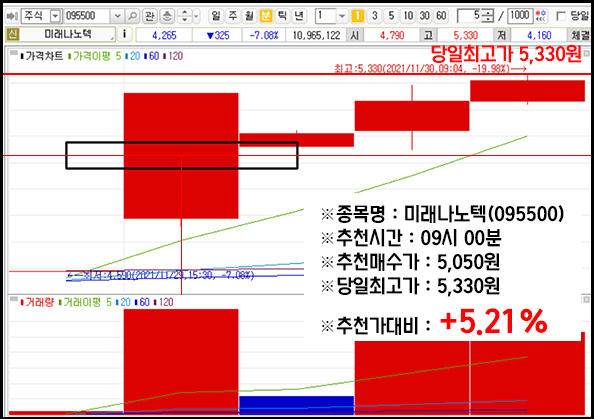Click the chart settings icon next to 1000

541,16
